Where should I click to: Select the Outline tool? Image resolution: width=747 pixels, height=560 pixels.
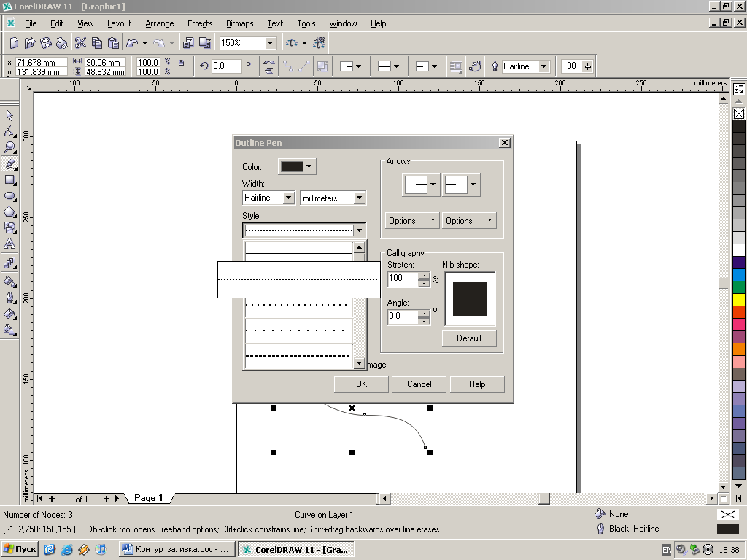tap(9, 297)
